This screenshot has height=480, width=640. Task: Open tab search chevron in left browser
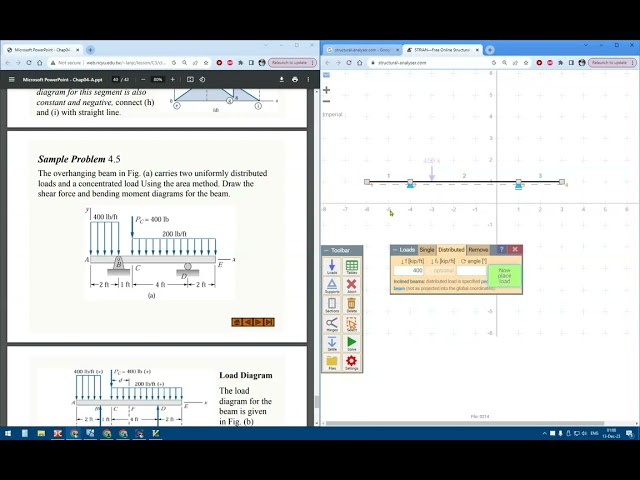[x=266, y=45]
